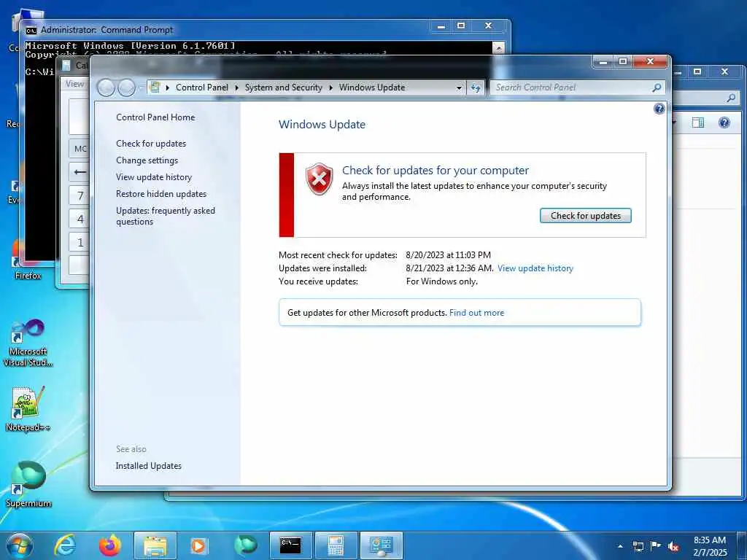Toggle preview pane in background Explorer window
Screen dimensions: 747x560
pos(698,122)
